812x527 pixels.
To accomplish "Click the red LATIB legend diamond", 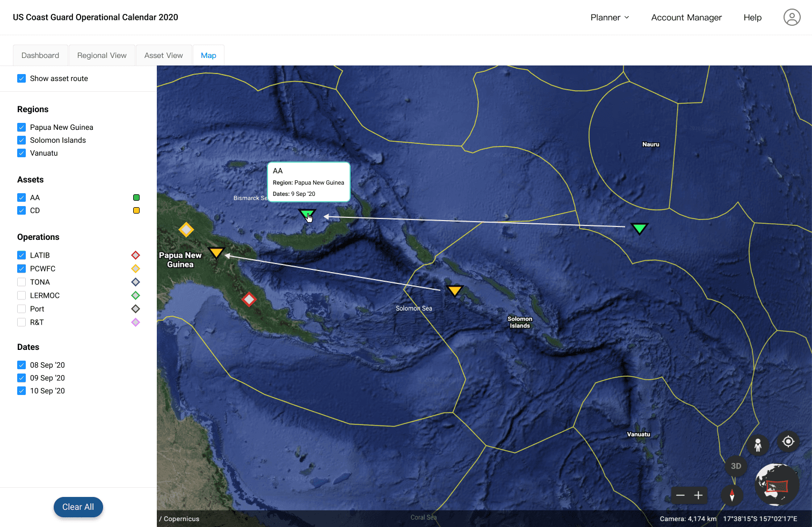I will [x=136, y=255].
